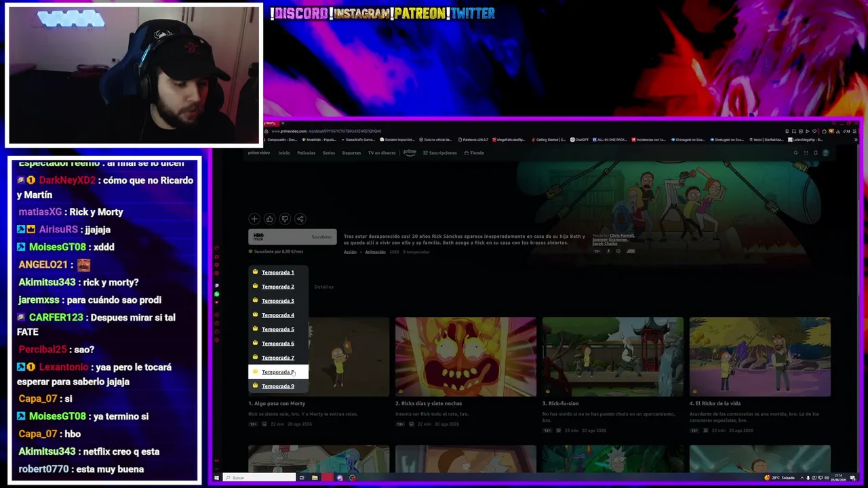The image size is (868, 488).
Task: Click chat username Lexantonio
Action: tap(64, 367)
